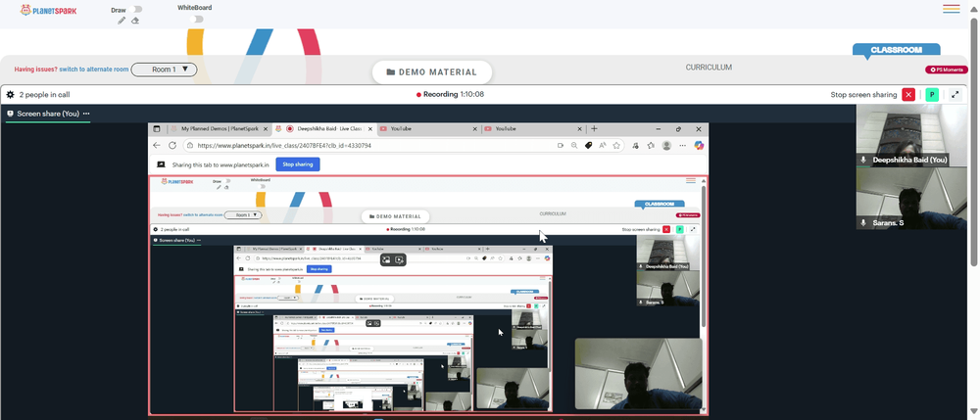Expand the call view to fullscreen
The height and width of the screenshot is (420, 980).
click(x=955, y=95)
